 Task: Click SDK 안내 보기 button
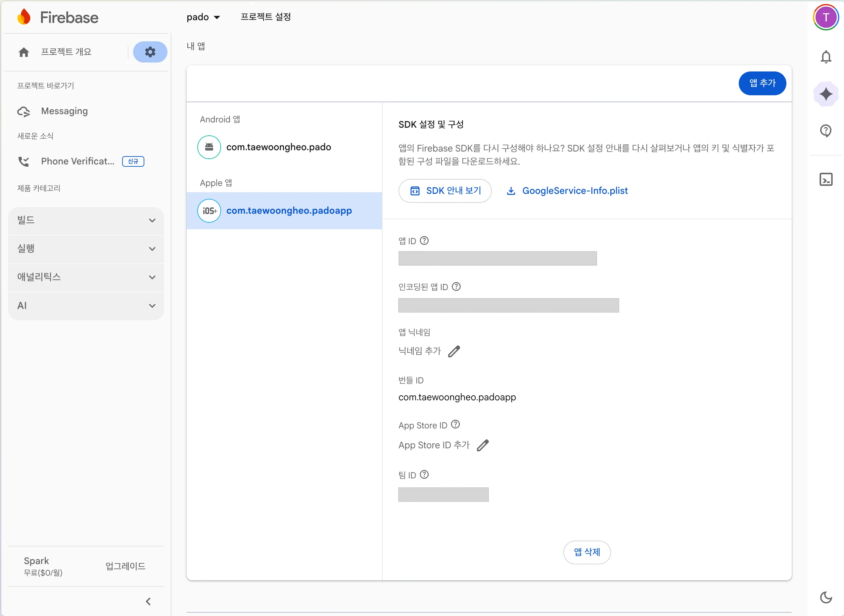(x=445, y=191)
